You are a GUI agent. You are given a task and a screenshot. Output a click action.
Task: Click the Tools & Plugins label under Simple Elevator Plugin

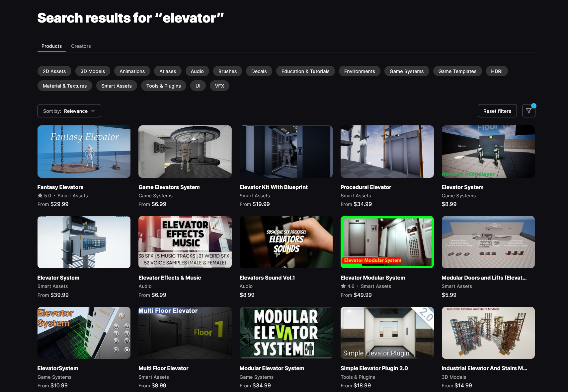[358, 377]
